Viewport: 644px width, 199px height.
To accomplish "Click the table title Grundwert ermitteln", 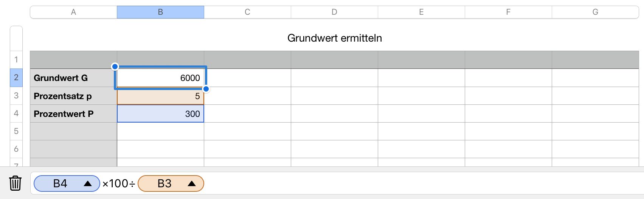I will pyautogui.click(x=335, y=38).
